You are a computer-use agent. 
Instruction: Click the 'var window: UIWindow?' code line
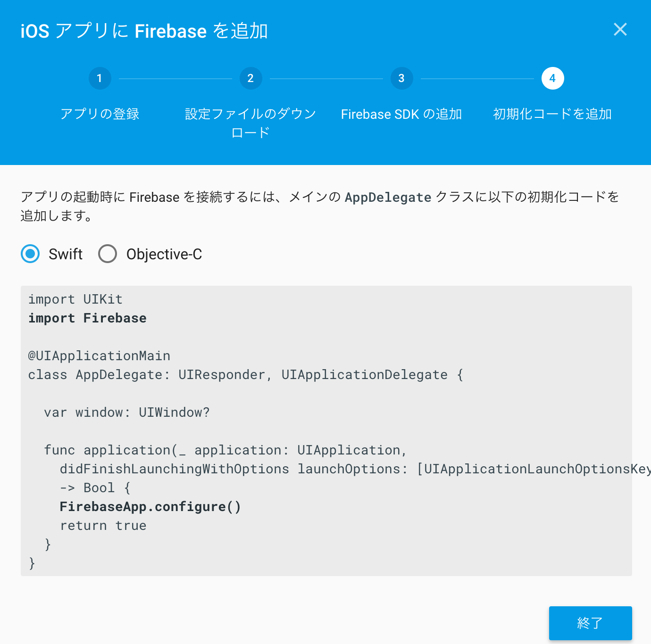[127, 413]
